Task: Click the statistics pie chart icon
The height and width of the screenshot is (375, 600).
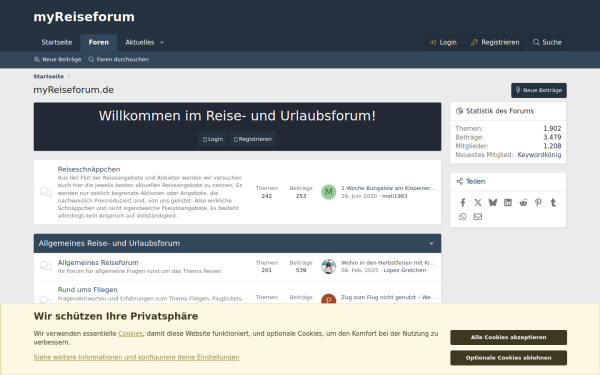Action: point(459,111)
